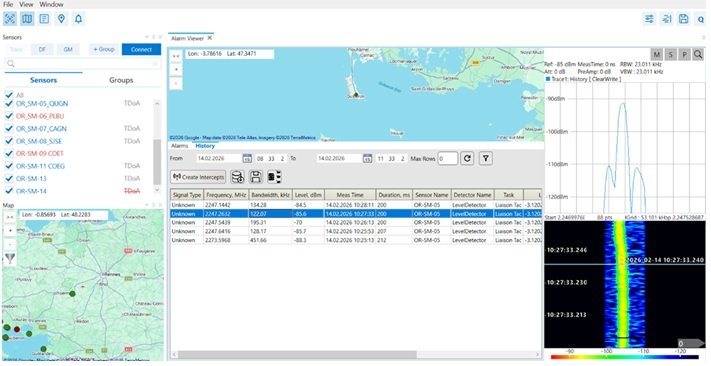Toggle the All sensors checkbox
This screenshot has height=366, width=711.
pyautogui.click(x=9, y=95)
